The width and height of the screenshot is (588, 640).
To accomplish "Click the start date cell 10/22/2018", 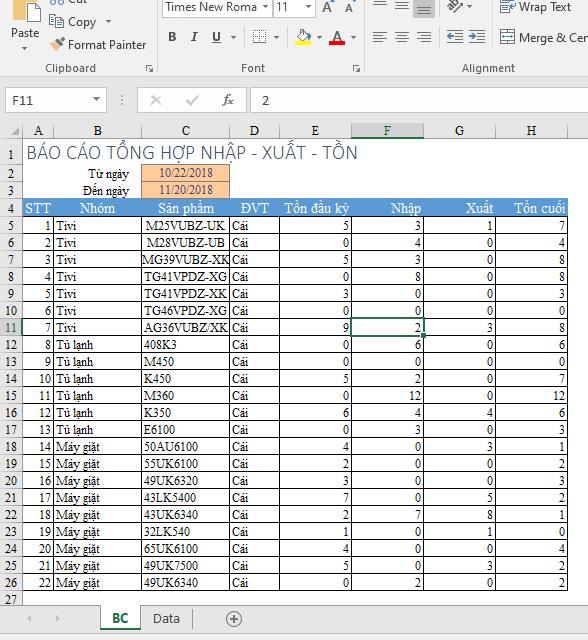I will (x=186, y=173).
